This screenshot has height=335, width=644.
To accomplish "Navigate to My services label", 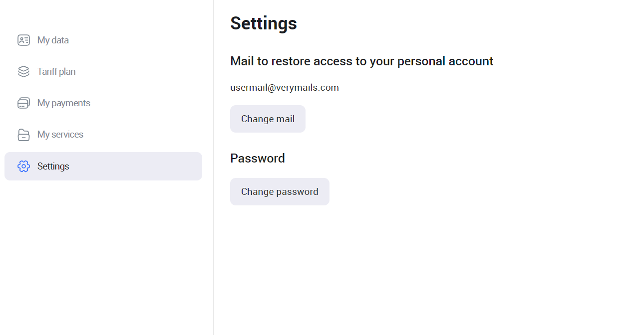I will (x=60, y=135).
